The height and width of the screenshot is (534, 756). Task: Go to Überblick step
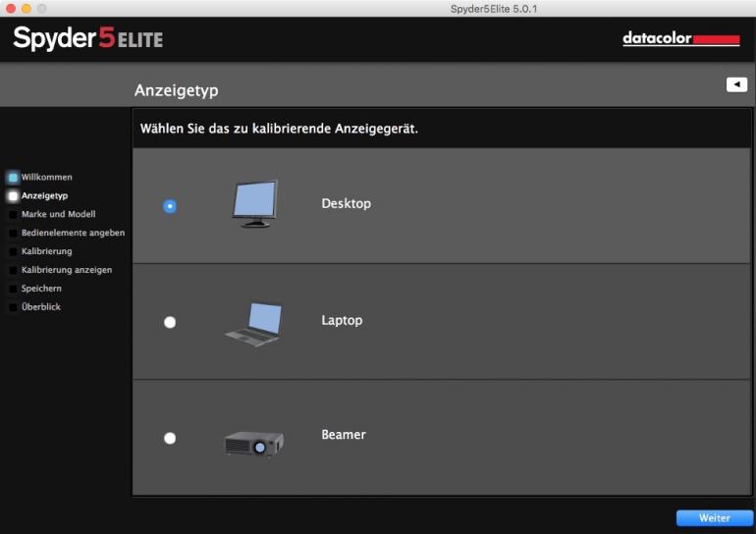[x=41, y=306]
